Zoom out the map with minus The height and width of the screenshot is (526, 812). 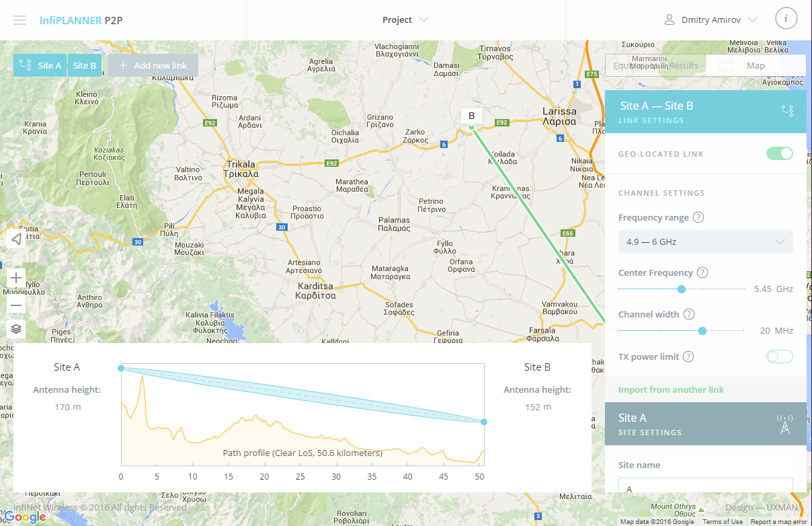click(16, 305)
